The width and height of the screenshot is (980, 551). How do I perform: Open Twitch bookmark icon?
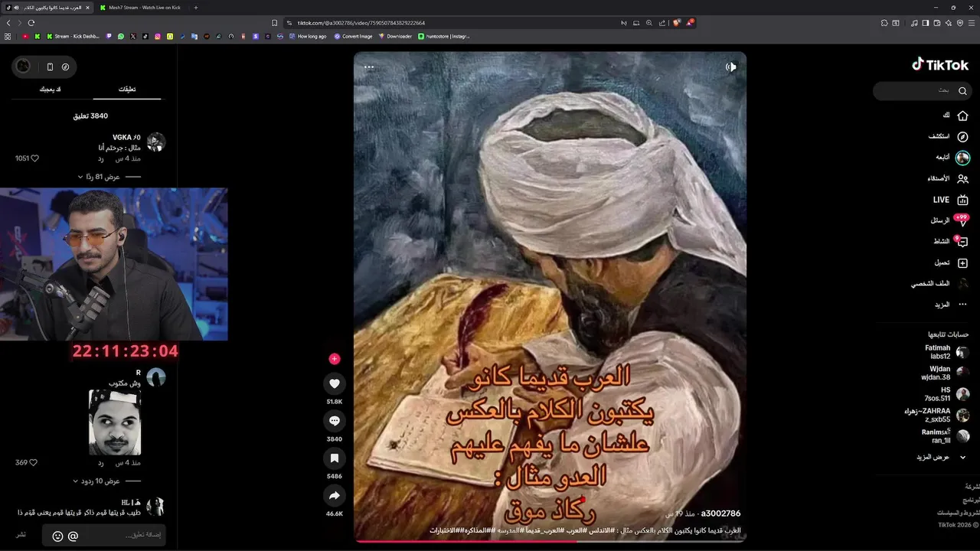click(x=108, y=36)
